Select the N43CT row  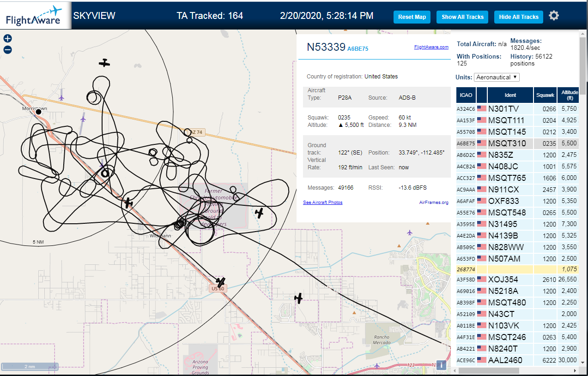coord(517,314)
